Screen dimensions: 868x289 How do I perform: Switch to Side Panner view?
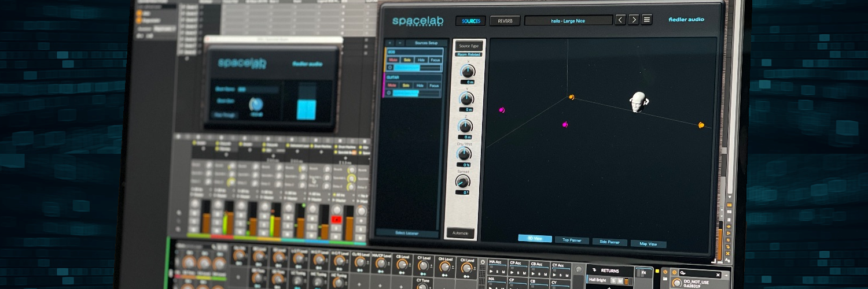(x=609, y=242)
